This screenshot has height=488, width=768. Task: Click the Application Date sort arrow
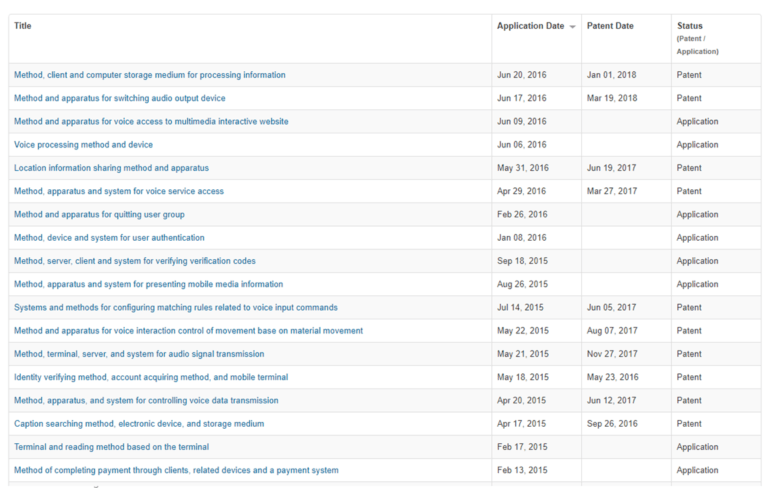tap(572, 27)
